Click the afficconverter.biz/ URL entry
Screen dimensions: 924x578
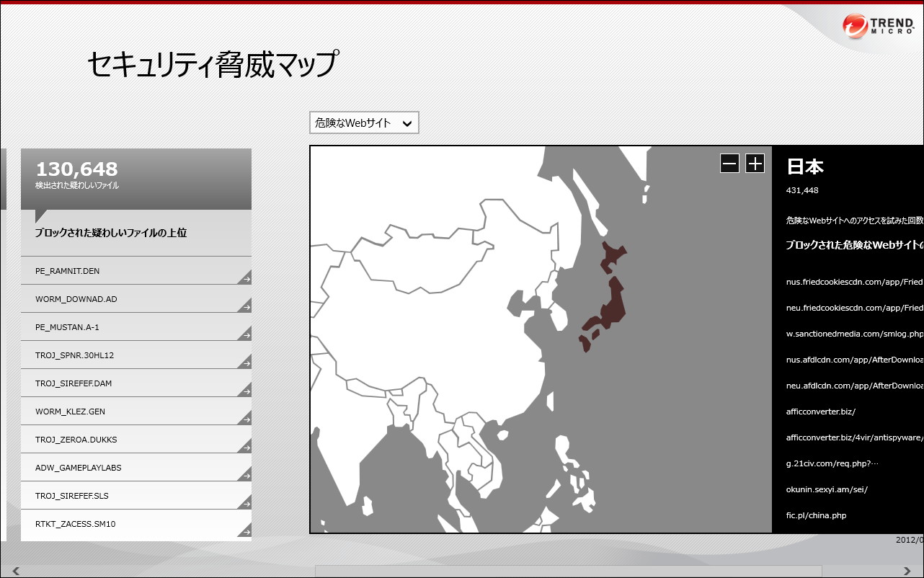[x=821, y=412]
